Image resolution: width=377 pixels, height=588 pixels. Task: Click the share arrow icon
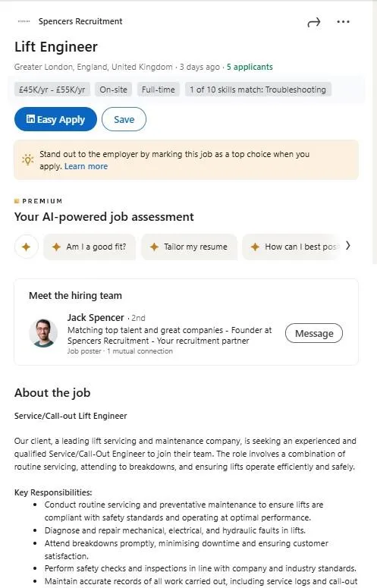(314, 22)
